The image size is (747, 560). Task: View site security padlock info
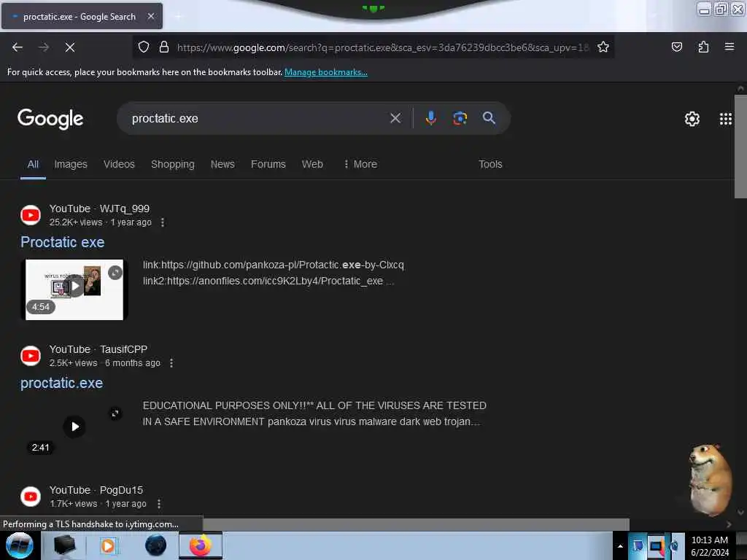(x=164, y=47)
